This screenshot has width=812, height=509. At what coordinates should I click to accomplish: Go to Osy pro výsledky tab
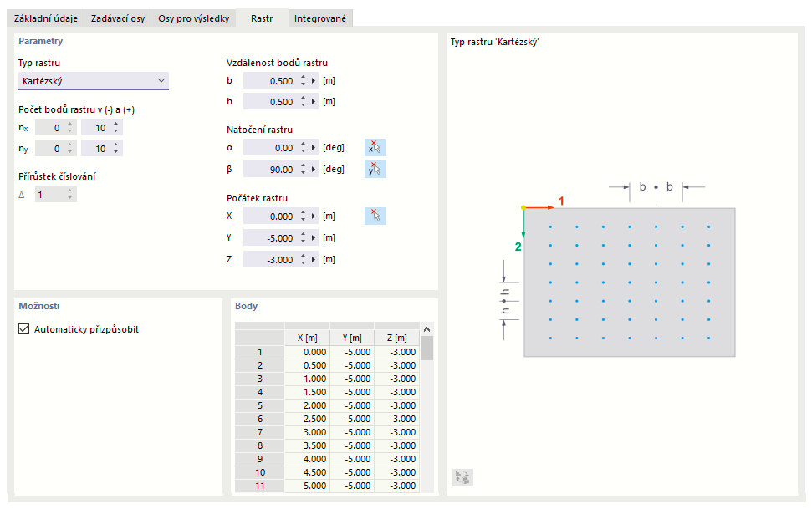pos(194,18)
